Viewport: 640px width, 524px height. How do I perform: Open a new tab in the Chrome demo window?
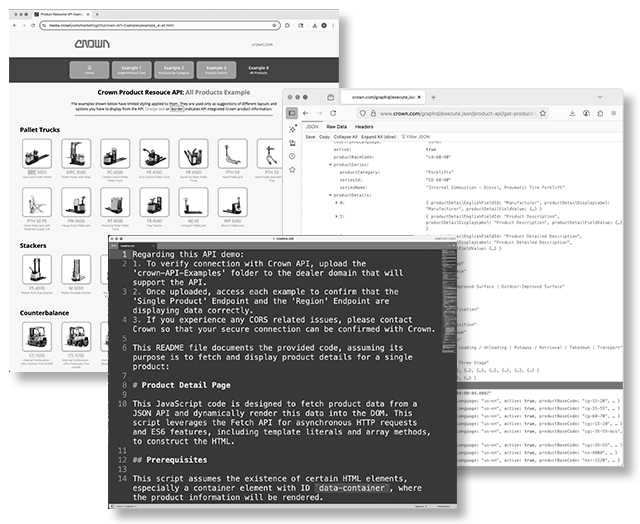click(97, 14)
